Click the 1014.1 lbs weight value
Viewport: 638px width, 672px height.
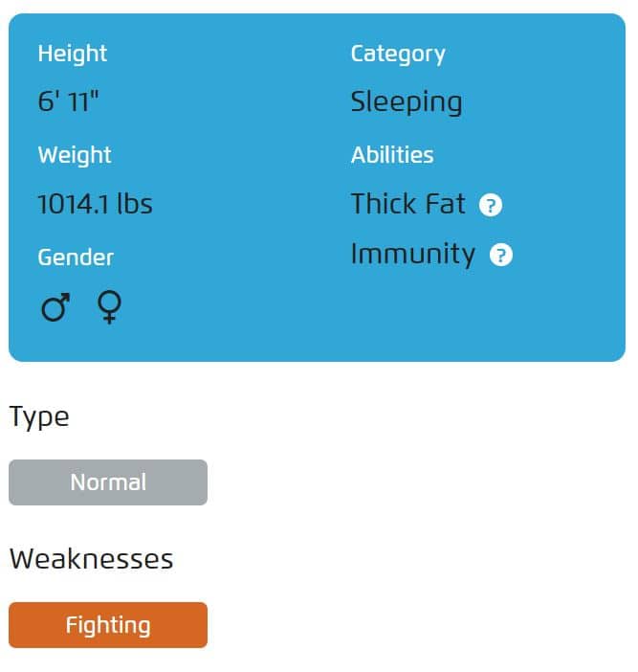click(95, 204)
